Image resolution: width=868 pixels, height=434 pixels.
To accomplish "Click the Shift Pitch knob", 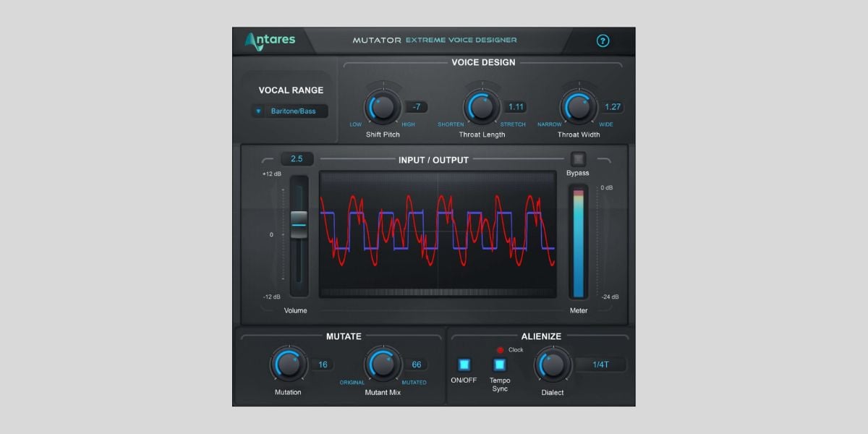I will pos(382,108).
